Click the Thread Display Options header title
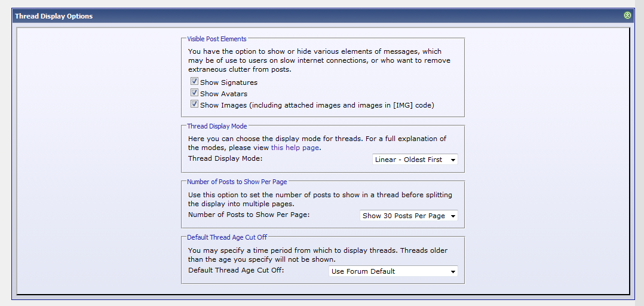 pyautogui.click(x=54, y=16)
